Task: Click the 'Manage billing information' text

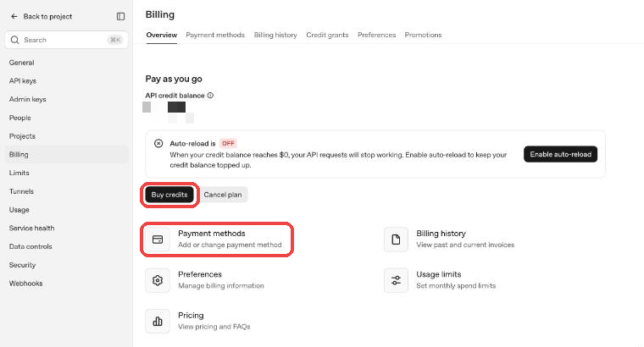Action: 221,286
